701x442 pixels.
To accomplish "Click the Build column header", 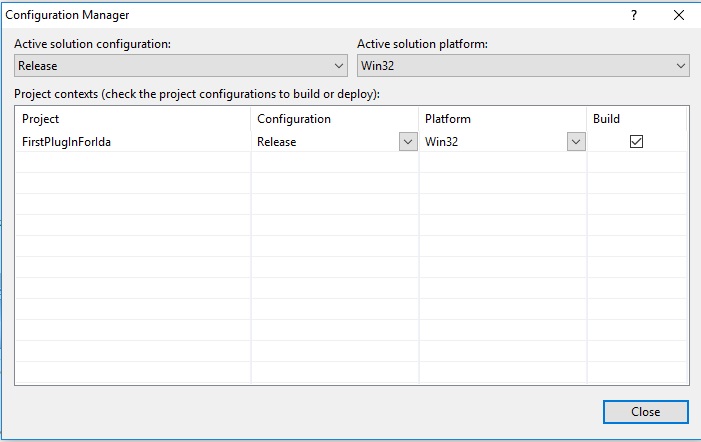I will coord(637,119).
